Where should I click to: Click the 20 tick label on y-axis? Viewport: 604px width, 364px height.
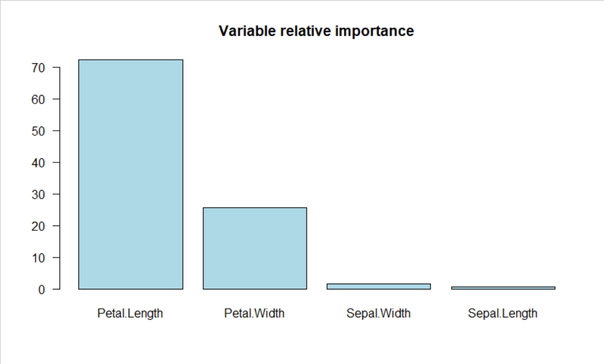click(x=40, y=226)
